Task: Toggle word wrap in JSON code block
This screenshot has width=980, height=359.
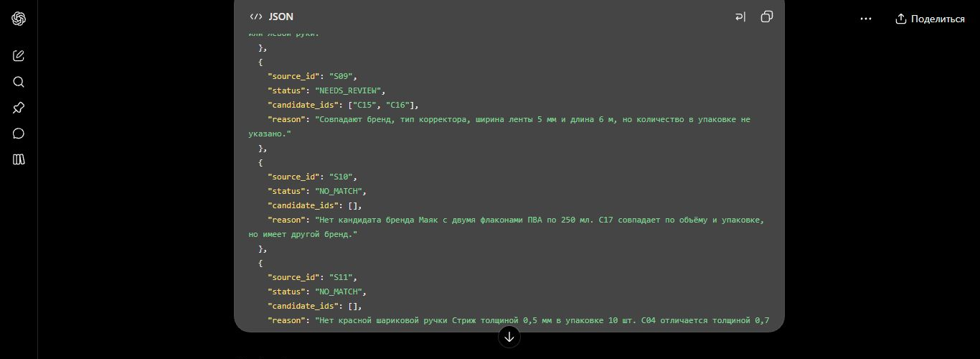Action: click(x=740, y=17)
